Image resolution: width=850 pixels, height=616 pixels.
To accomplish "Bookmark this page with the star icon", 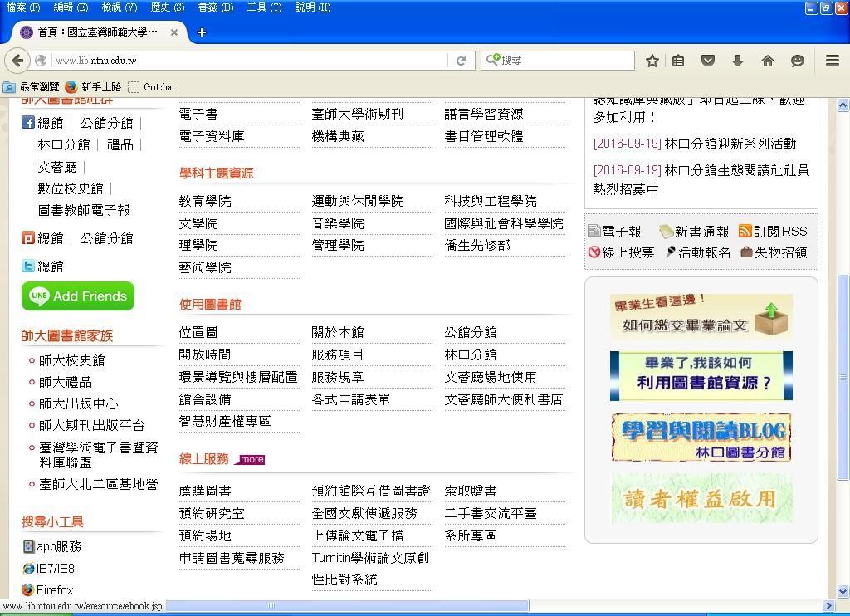I will 652,61.
